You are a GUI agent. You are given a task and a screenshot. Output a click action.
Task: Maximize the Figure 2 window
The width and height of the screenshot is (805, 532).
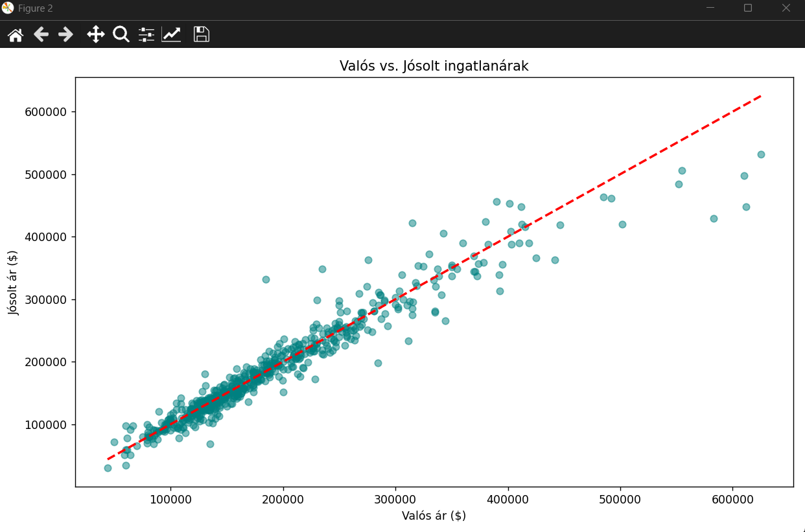(748, 8)
